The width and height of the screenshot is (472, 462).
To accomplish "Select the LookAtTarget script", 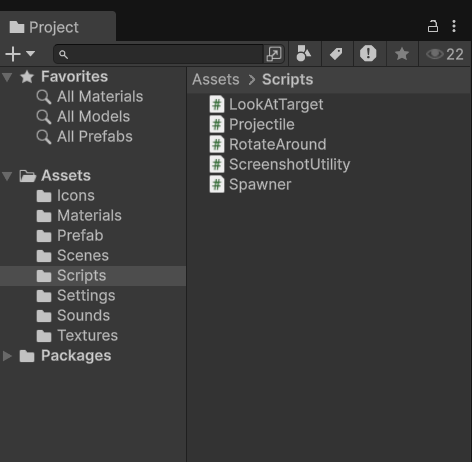I will 266,104.
